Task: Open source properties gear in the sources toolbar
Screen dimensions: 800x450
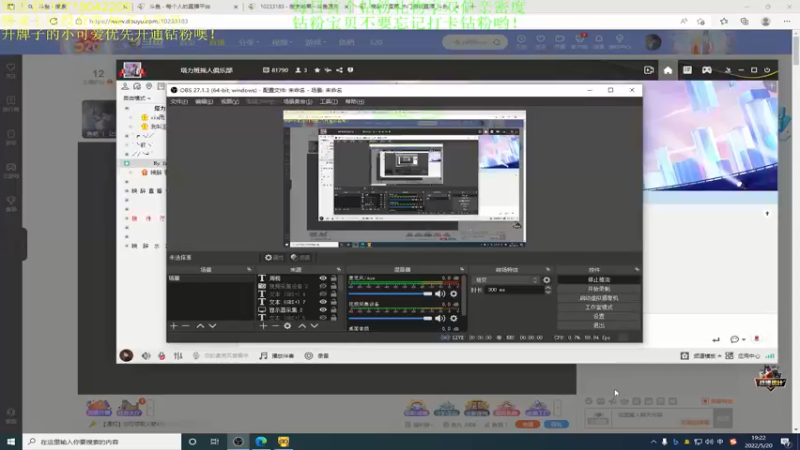Action: 288,326
